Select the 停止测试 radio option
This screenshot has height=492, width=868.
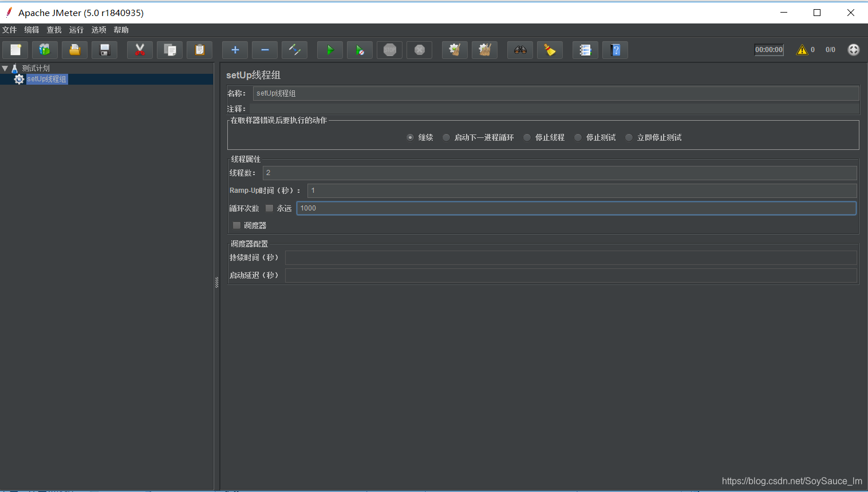[578, 137]
